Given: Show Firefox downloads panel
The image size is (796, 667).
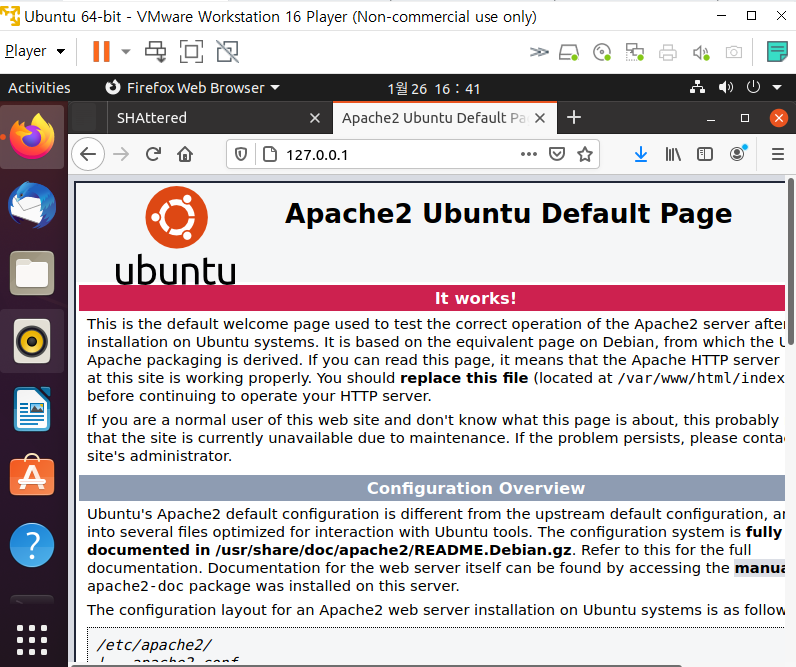Looking at the screenshot, I should pos(641,154).
